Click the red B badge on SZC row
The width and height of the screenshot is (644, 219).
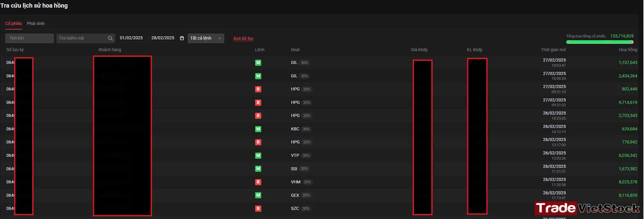click(x=258, y=208)
